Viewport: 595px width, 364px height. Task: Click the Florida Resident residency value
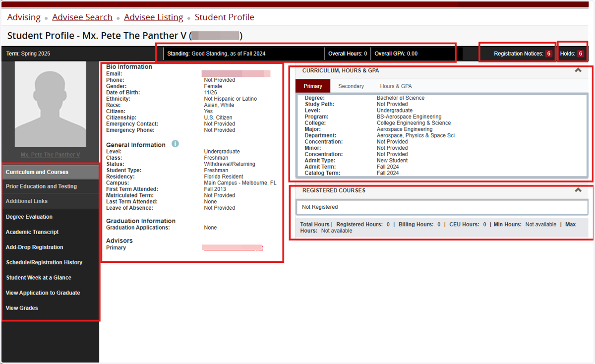click(x=224, y=177)
